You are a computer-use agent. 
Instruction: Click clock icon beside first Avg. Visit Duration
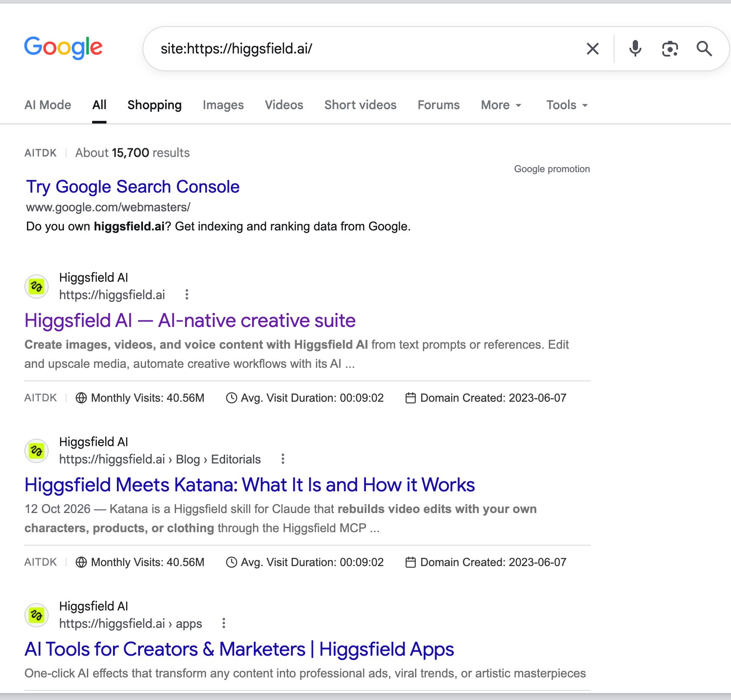[x=232, y=398]
